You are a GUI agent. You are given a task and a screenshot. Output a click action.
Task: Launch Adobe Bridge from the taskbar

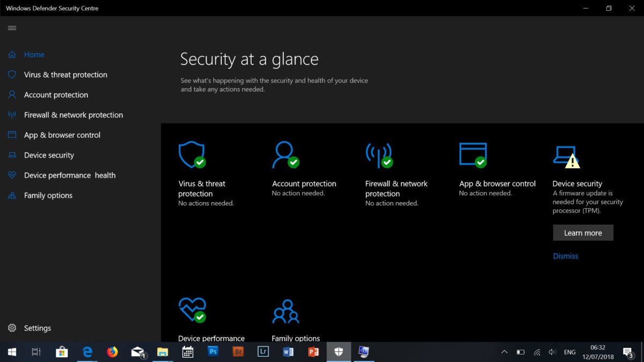coord(238,352)
